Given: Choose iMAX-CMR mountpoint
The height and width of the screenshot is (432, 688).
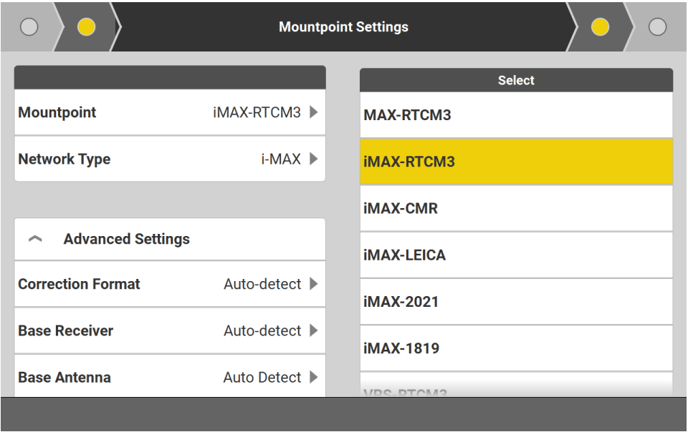Looking at the screenshot, I should coord(516,209).
